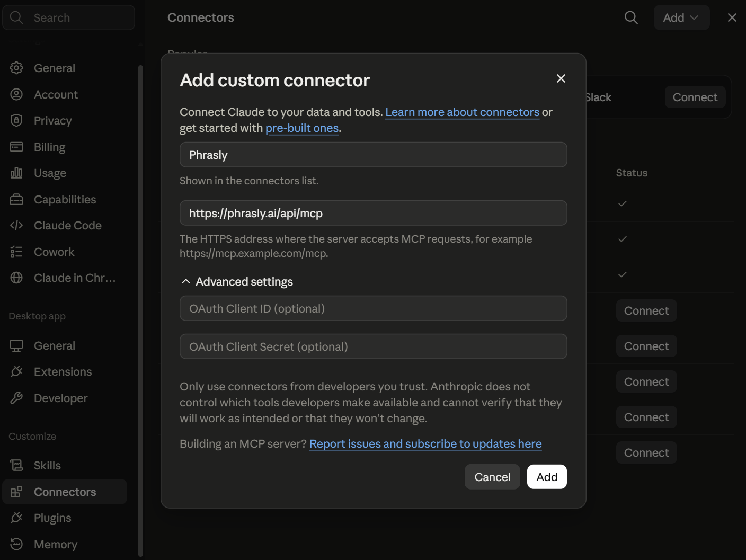Open the Claude Code brackets icon

coord(16,225)
